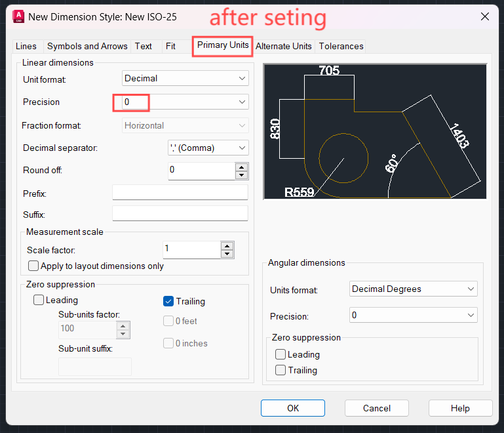The height and width of the screenshot is (433, 504).
Task: Decrease Round off value with down arrow
Action: [242, 175]
